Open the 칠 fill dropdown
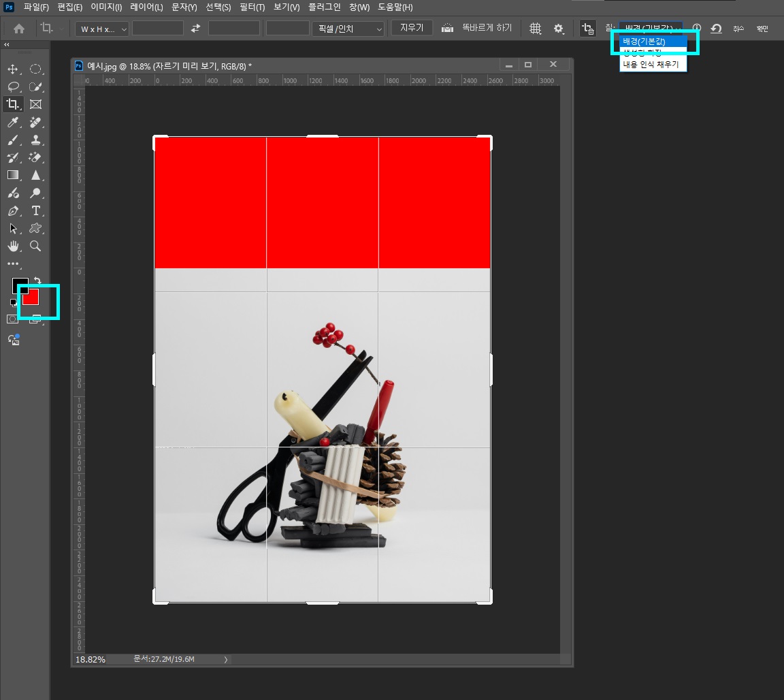The height and width of the screenshot is (700, 784). click(x=651, y=28)
